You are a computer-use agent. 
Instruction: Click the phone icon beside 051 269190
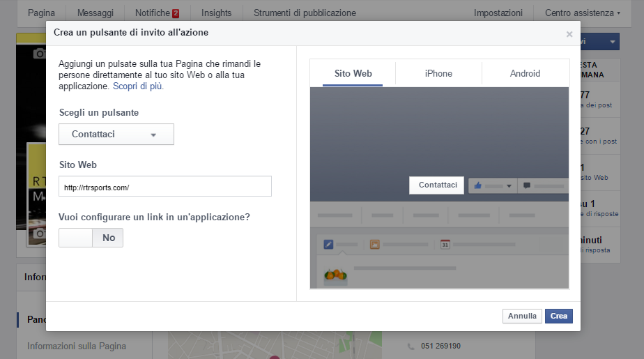pyautogui.click(x=411, y=346)
